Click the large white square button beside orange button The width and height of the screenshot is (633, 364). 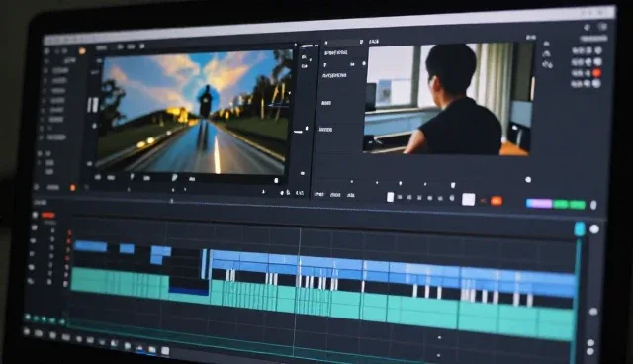tap(468, 200)
